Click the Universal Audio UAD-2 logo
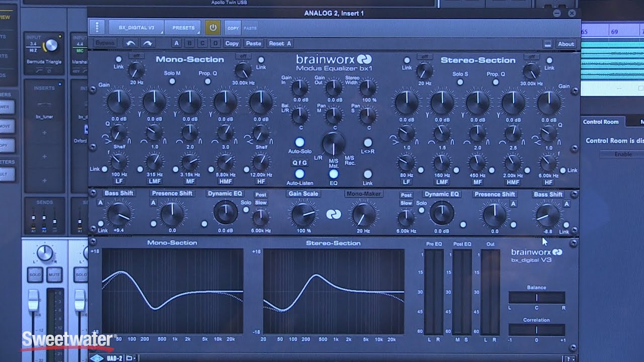Screen dimensions: 644x362 pyautogui.click(x=97, y=358)
